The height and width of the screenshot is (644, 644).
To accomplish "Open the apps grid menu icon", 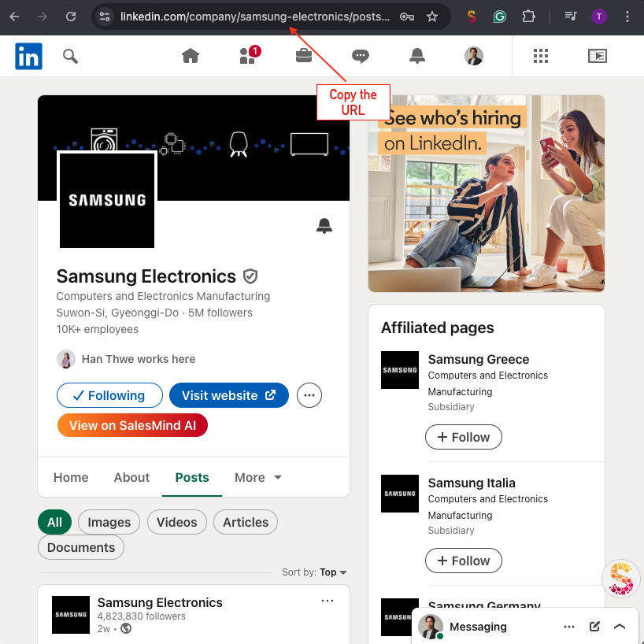I will coord(540,56).
